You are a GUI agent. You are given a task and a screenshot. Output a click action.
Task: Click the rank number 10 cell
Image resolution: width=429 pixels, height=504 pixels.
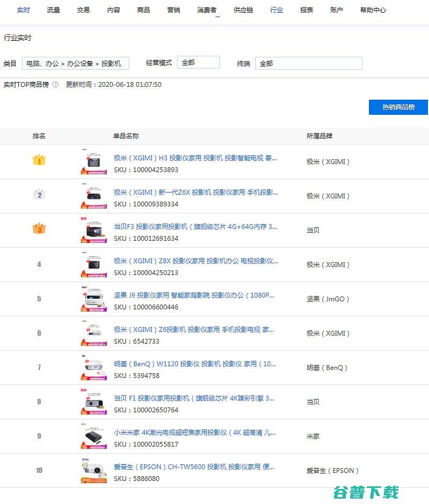pyautogui.click(x=39, y=470)
